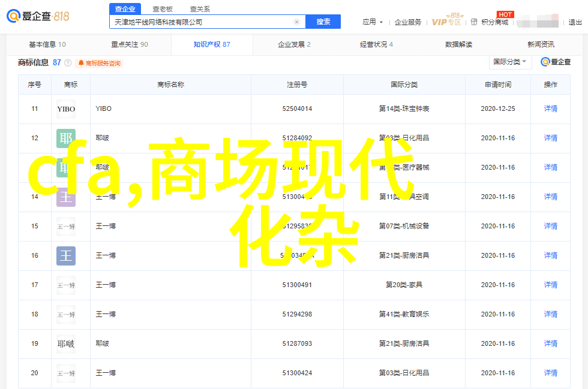Open 详情 for the 机械设备 row
The image size is (588, 389).
coord(551,226)
